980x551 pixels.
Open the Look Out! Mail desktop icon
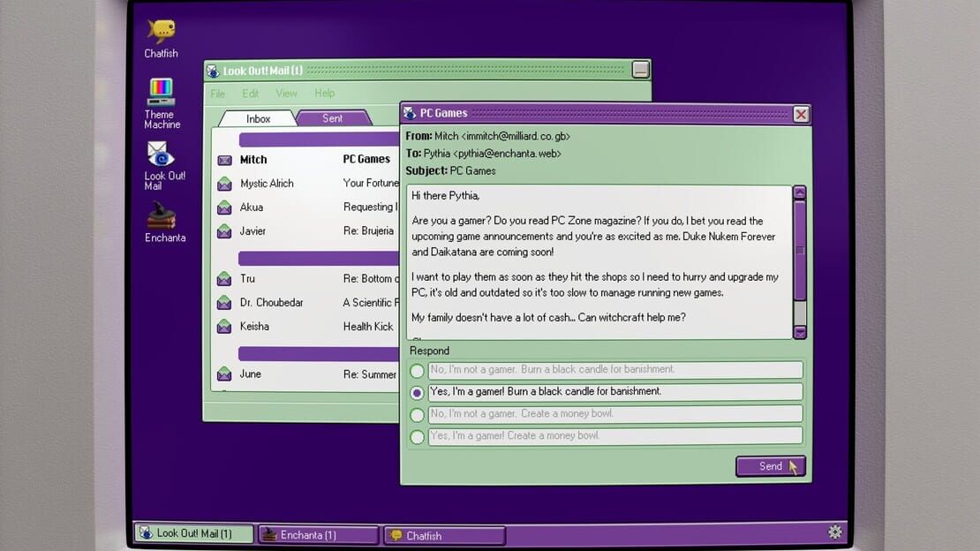(163, 166)
